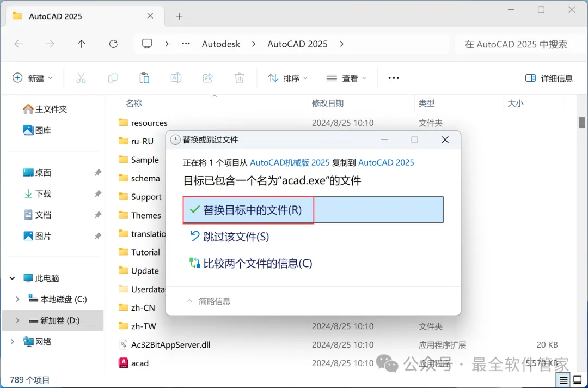Collapse the 此电脑 tree node

(x=13, y=278)
